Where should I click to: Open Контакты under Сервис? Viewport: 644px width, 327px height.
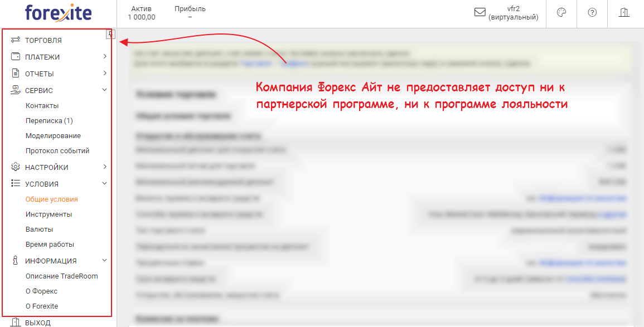point(42,105)
